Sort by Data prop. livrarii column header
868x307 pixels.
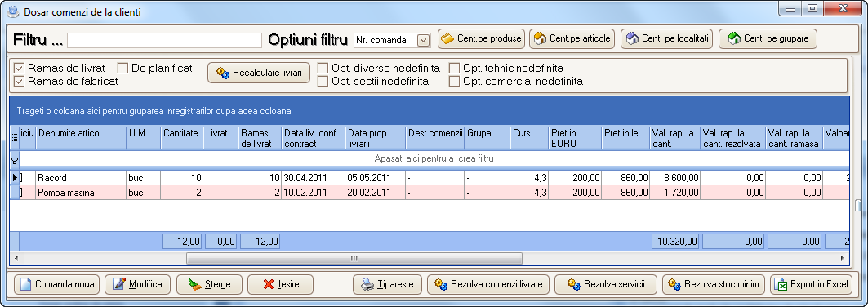(376, 138)
